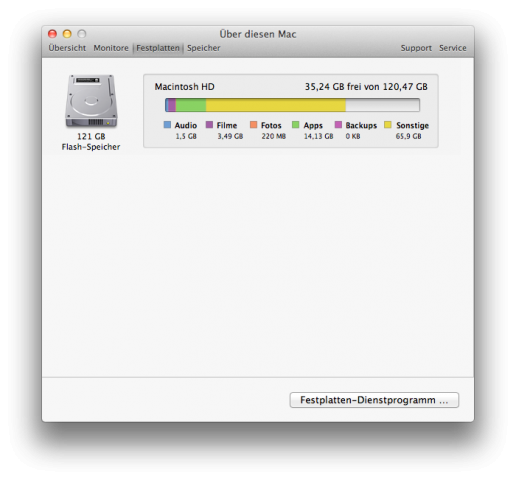Open the Monitore tab
The width and height of the screenshot is (516, 480).
111,48
